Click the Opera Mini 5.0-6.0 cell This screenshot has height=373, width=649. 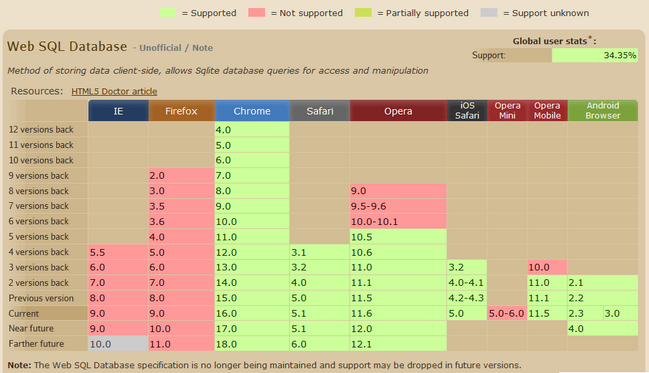point(507,313)
